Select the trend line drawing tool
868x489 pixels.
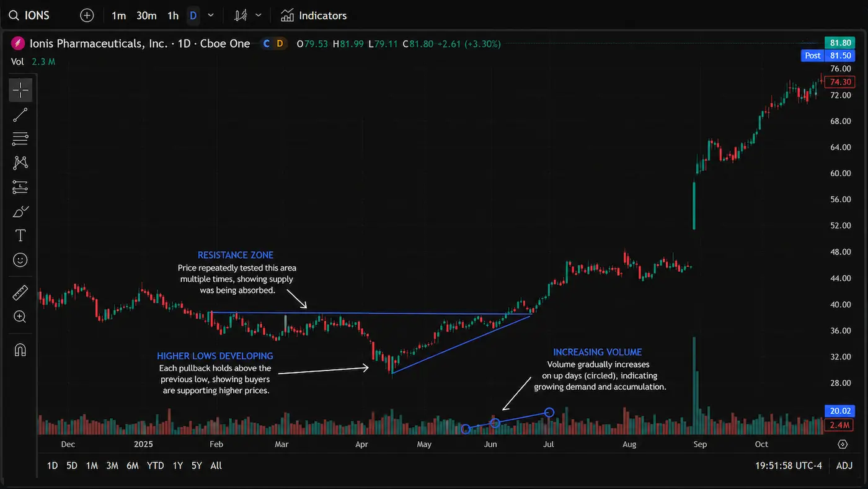20,114
